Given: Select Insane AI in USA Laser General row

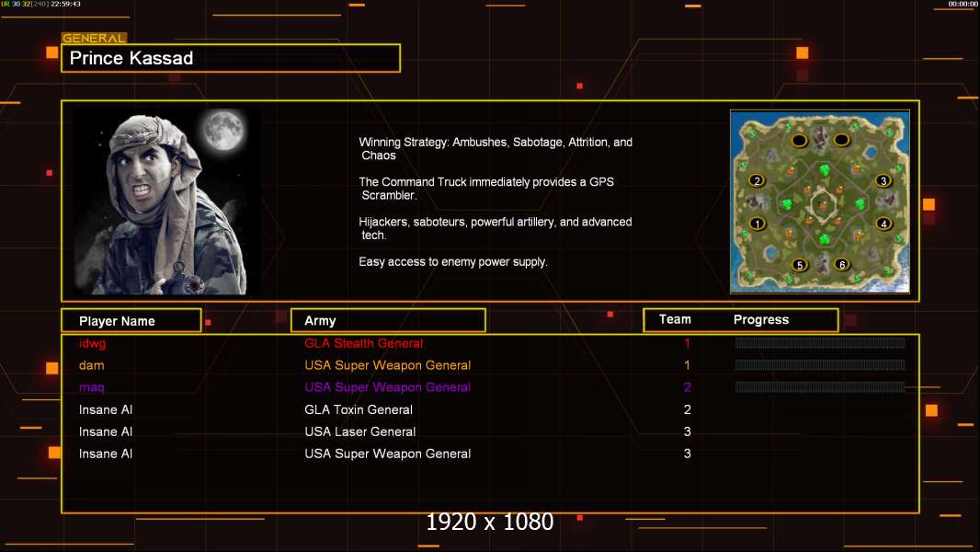Looking at the screenshot, I should pyautogui.click(x=106, y=431).
